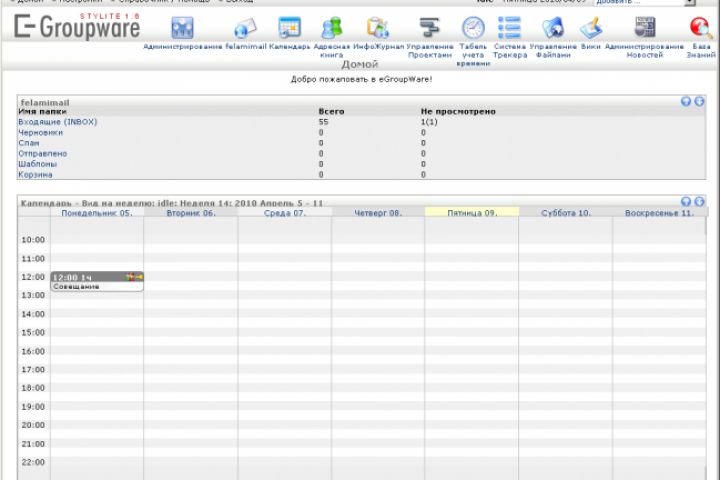This screenshot has width=720, height=480.
Task: Click the Календарь weekly view title text
Action: (172, 203)
